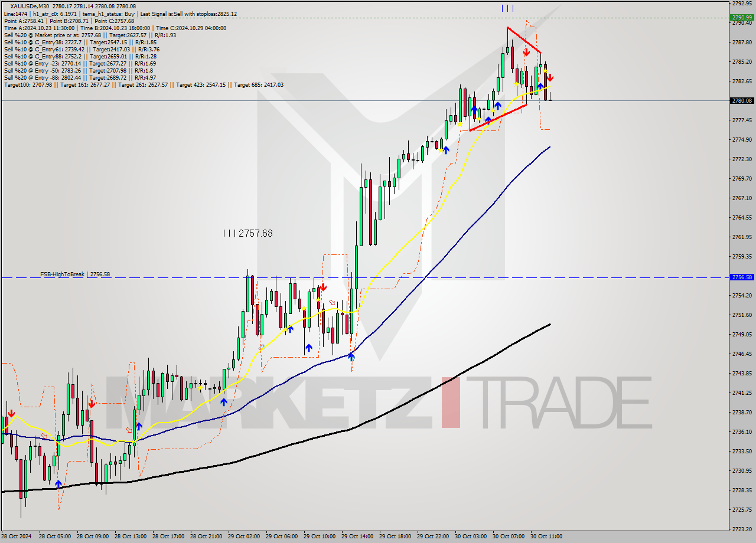Click the '30 Oct 07:00' time axis label
The height and width of the screenshot is (543, 756).
pyautogui.click(x=509, y=537)
